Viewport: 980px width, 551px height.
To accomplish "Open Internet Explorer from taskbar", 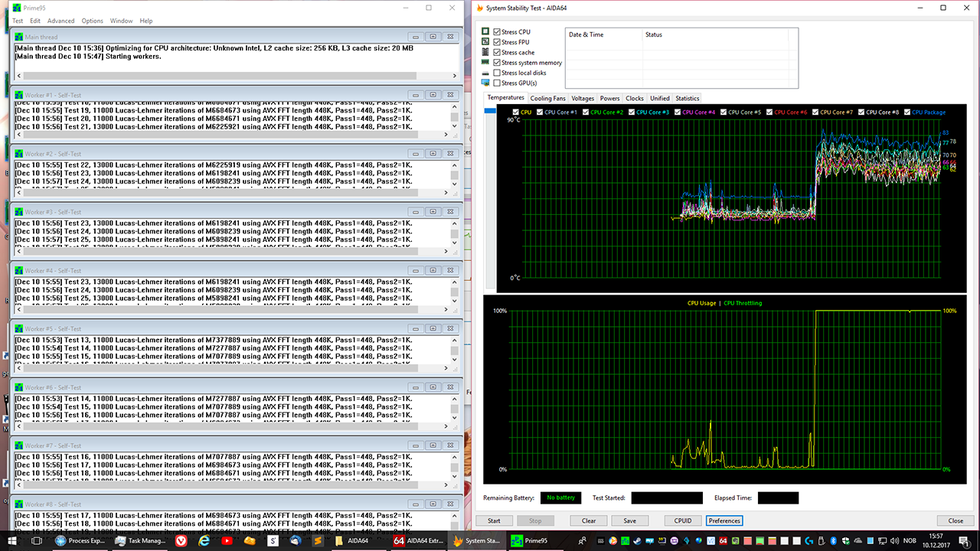I will 204,540.
